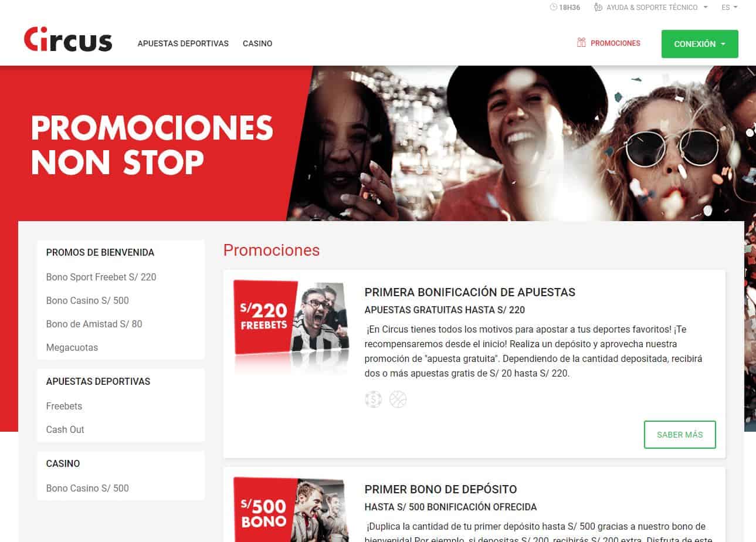This screenshot has height=542, width=756.
Task: Click the basketball sports icon under freebets promo
Action: point(398,400)
